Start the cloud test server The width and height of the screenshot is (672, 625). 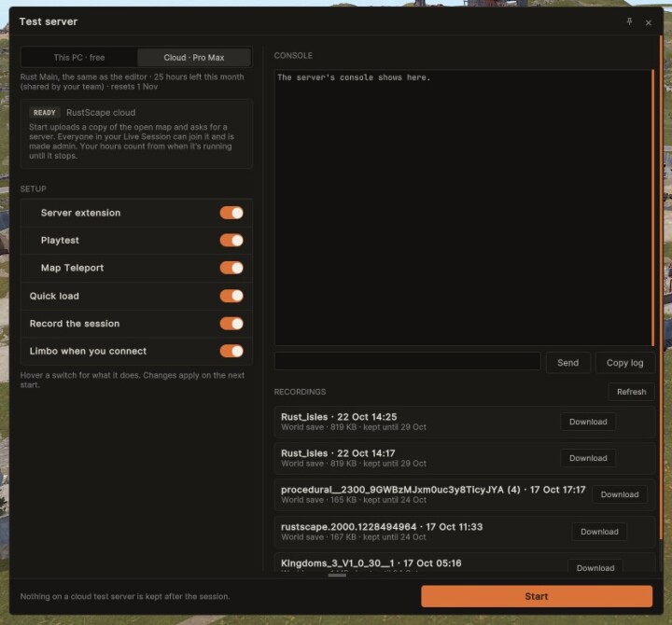pyautogui.click(x=537, y=596)
